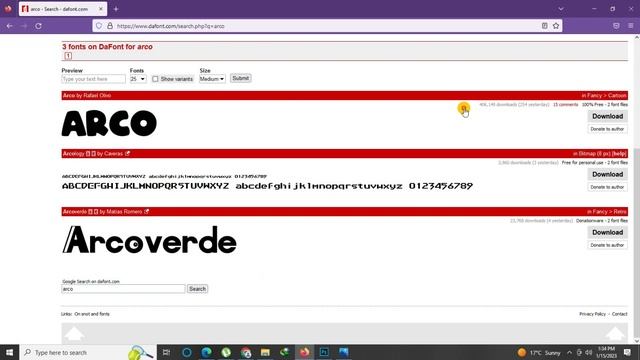Image resolution: width=640 pixels, height=360 pixels.
Task: Open Microsoft Edge from taskbar
Action: [x=207, y=352]
